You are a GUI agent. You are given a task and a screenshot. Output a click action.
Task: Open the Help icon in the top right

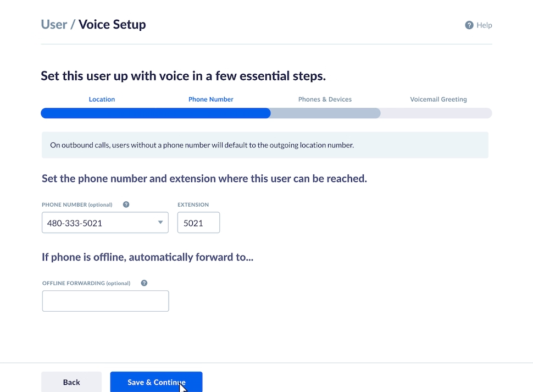[469, 25]
